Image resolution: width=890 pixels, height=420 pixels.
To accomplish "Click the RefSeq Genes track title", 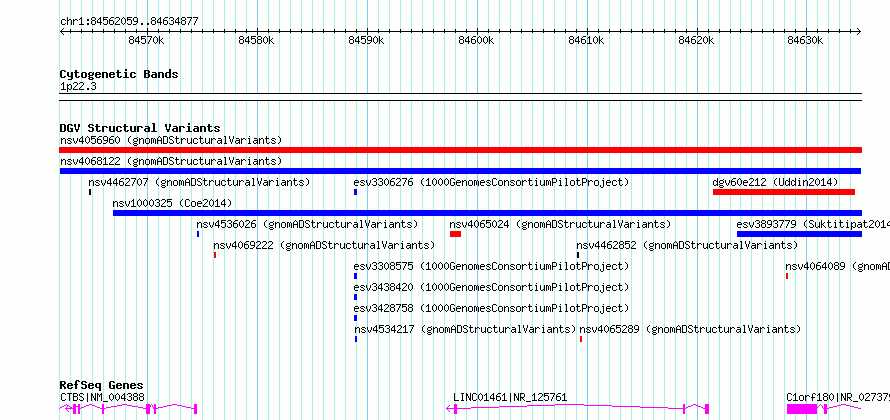I will (x=102, y=385).
